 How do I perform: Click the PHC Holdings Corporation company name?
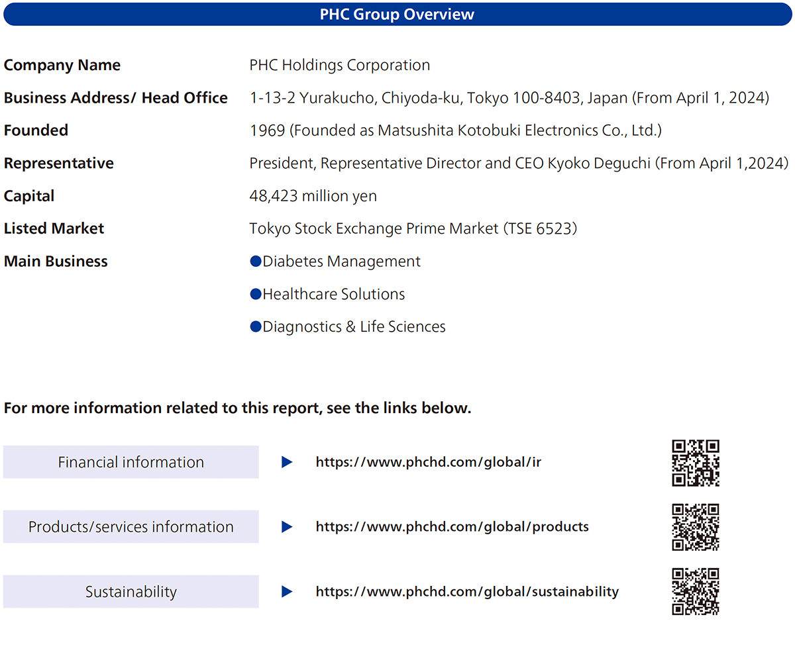339,65
